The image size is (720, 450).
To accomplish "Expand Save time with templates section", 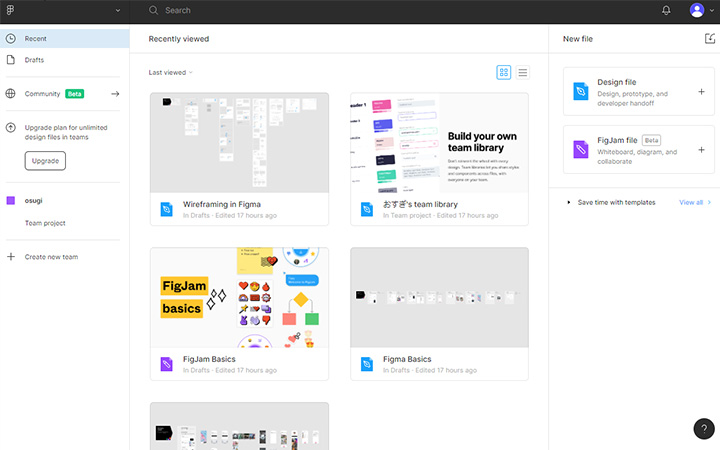I will pos(569,202).
